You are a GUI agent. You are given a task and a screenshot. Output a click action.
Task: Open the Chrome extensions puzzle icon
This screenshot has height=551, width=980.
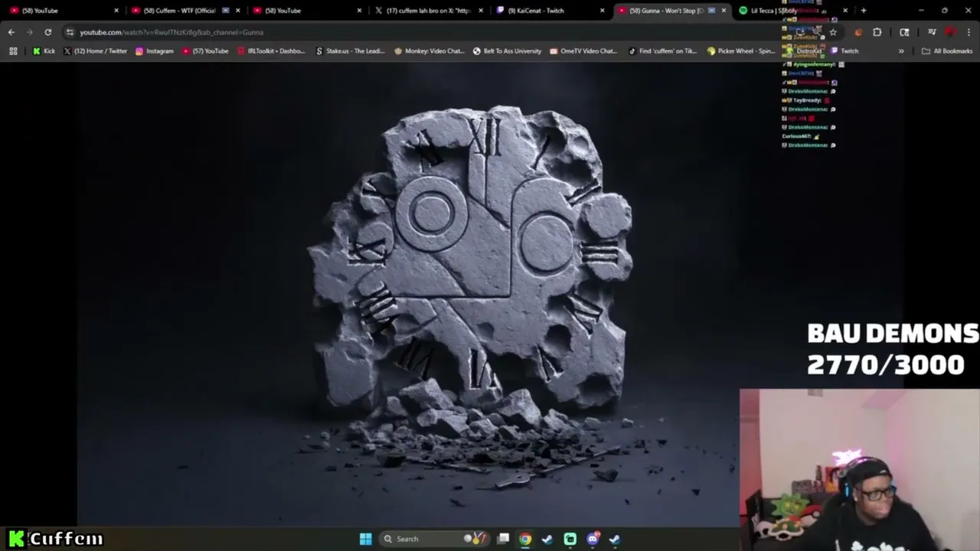pyautogui.click(x=877, y=32)
